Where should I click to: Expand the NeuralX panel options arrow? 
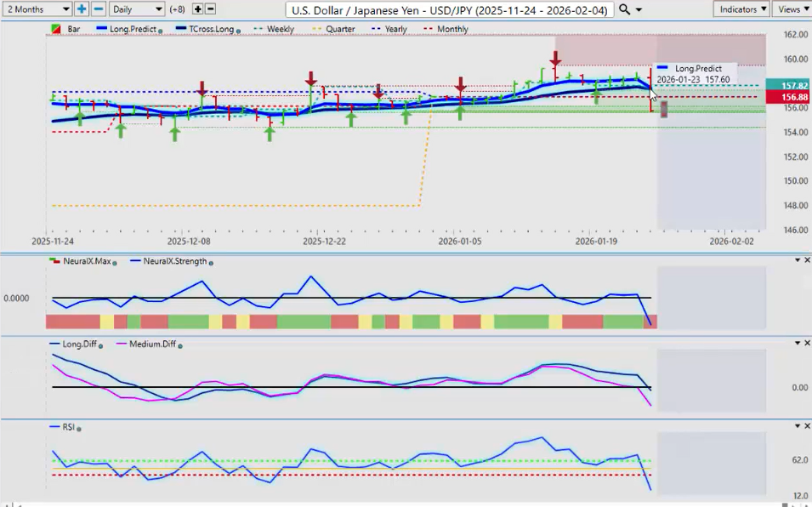click(x=797, y=259)
